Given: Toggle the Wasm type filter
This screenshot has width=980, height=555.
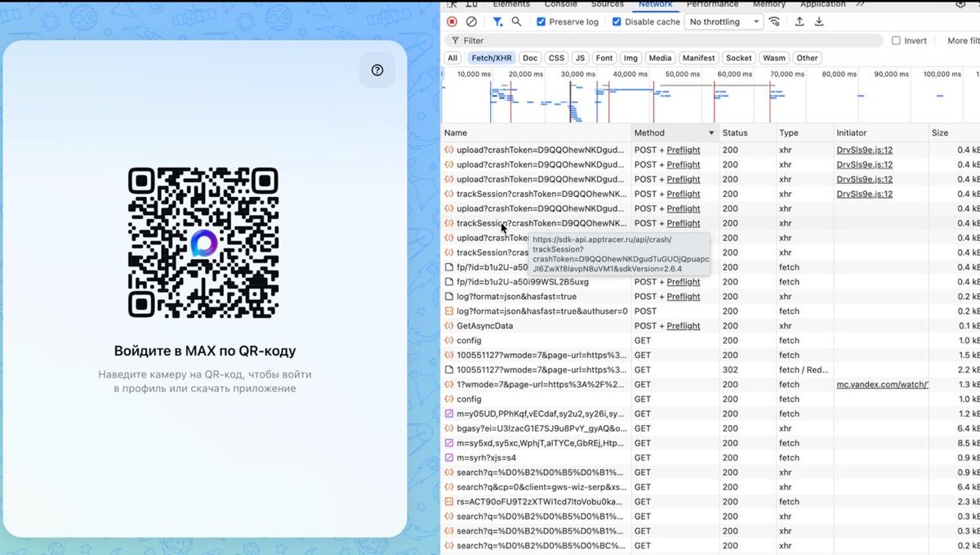Looking at the screenshot, I should click(x=774, y=58).
